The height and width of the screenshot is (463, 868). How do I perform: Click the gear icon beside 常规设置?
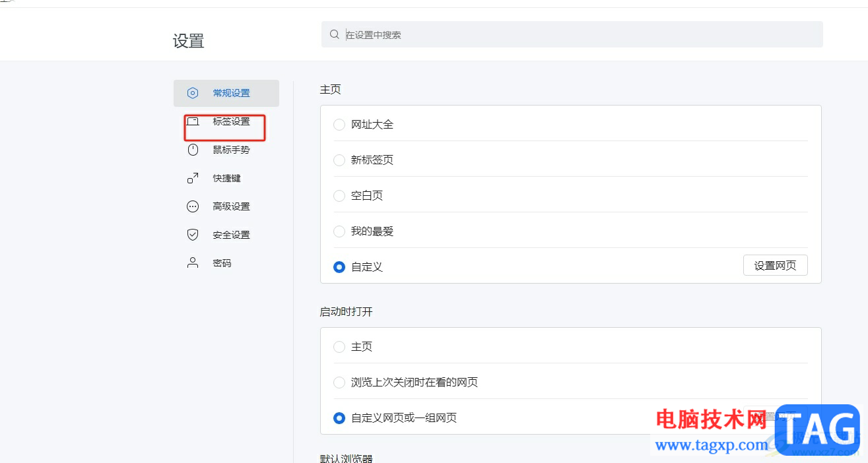192,93
